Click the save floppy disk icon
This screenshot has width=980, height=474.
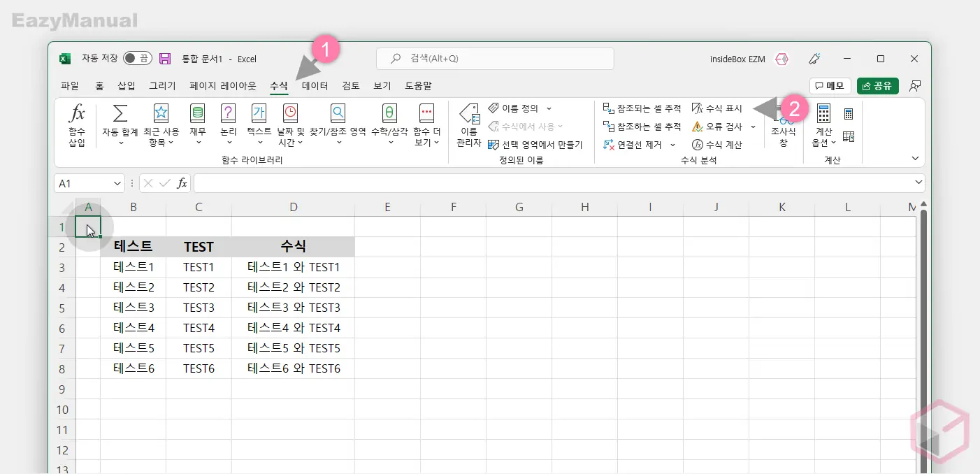(165, 59)
